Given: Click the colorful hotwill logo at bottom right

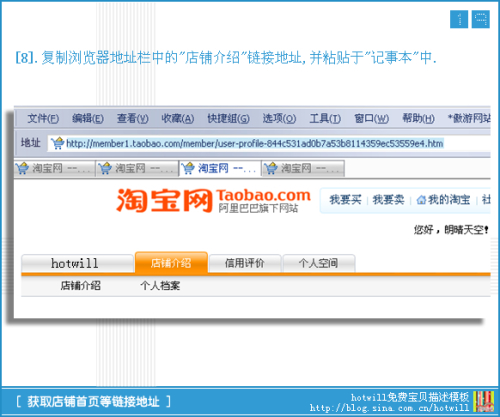Looking at the screenshot, I should tap(484, 402).
